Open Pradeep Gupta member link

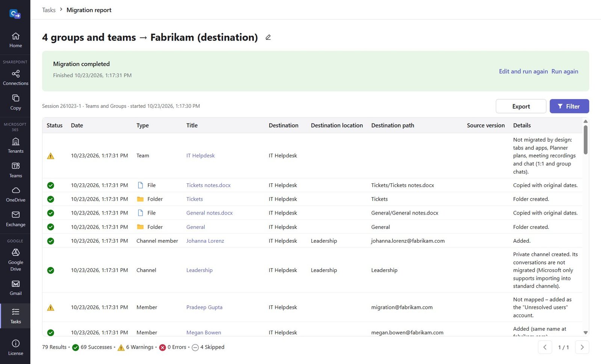pyautogui.click(x=204, y=307)
